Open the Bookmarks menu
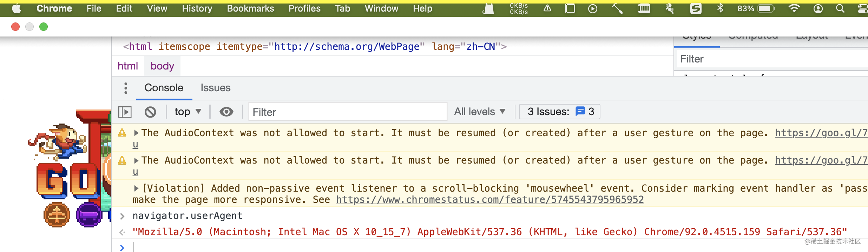The image size is (868, 252). (250, 8)
